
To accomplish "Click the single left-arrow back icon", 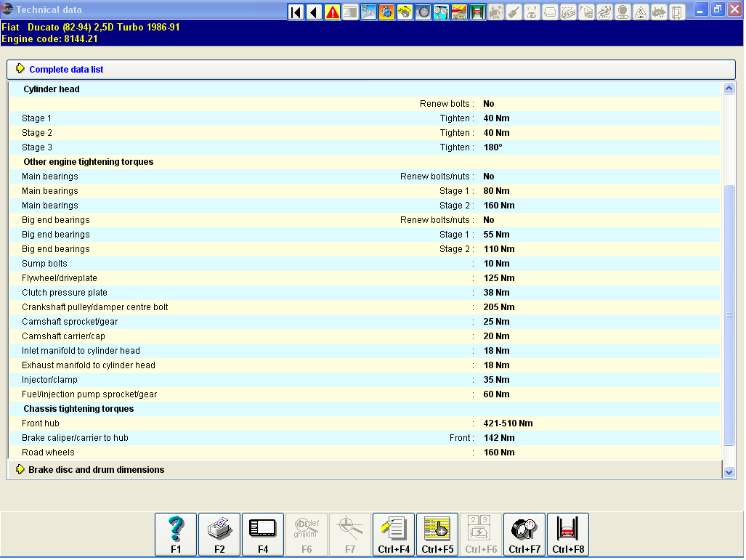I will [314, 12].
